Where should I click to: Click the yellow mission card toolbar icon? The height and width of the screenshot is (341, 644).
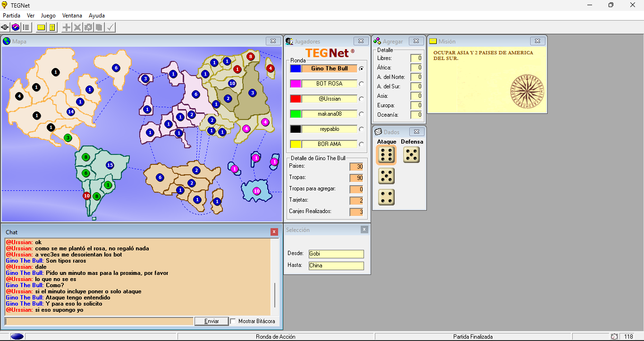click(41, 27)
